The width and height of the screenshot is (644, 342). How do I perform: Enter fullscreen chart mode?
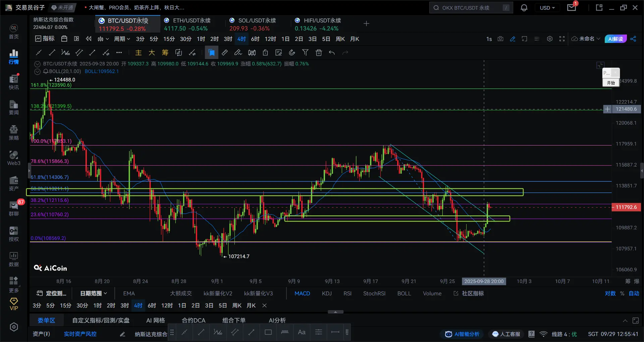(562, 39)
